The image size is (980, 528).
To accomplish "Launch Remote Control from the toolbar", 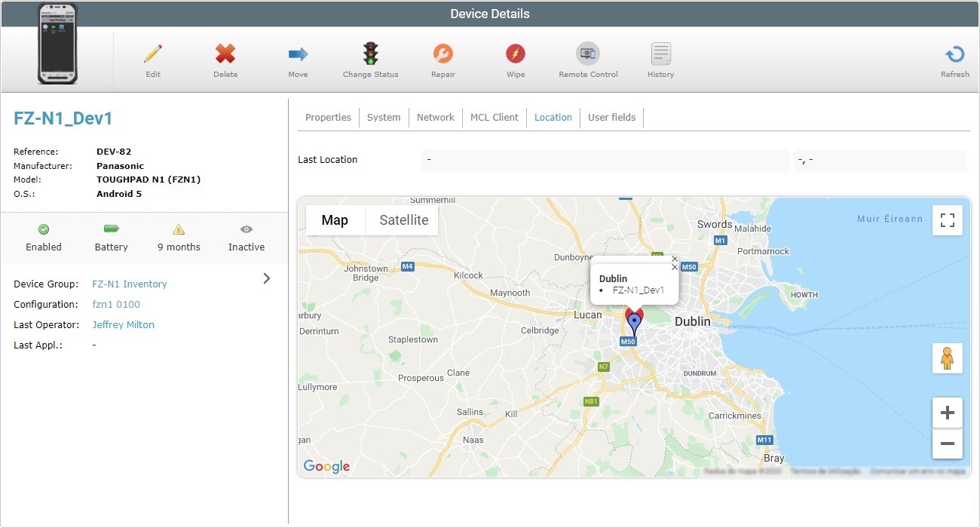I will click(x=588, y=54).
